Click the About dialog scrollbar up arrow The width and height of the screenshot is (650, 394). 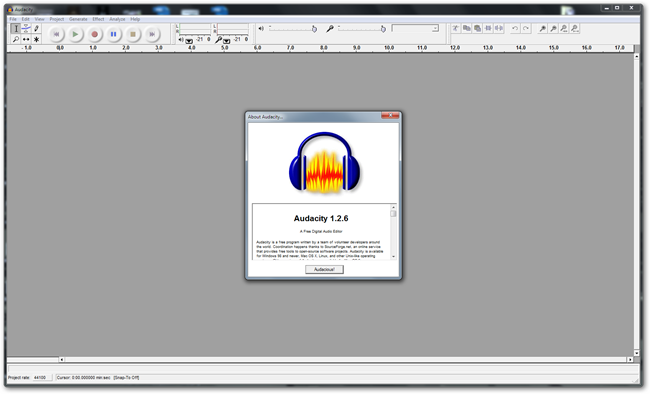(393, 207)
